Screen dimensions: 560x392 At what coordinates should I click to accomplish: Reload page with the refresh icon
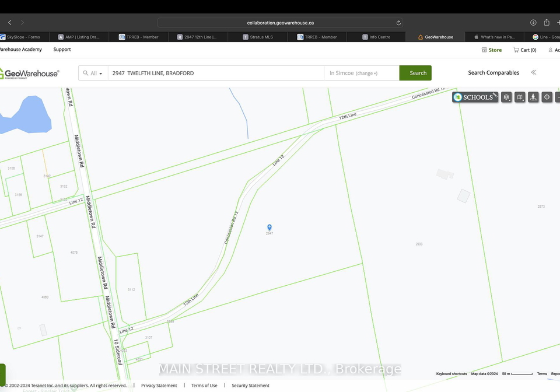point(398,23)
